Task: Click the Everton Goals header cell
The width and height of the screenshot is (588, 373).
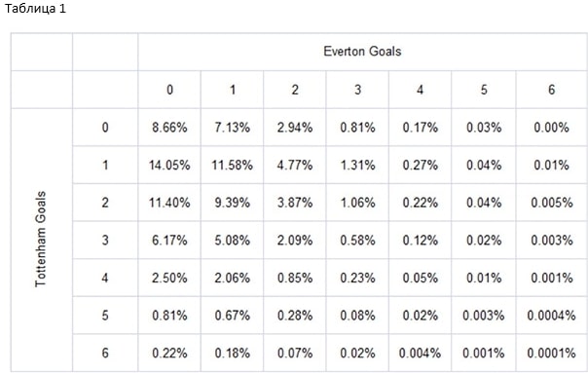Action: [x=362, y=52]
